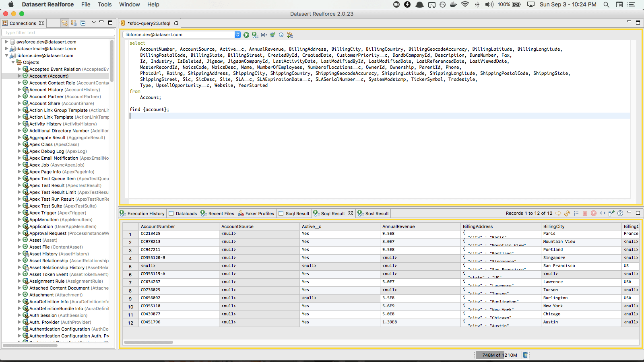Screen dimensions: 644x362
Task: Toggle link with editor in Connections panel
Action: [x=64, y=23]
